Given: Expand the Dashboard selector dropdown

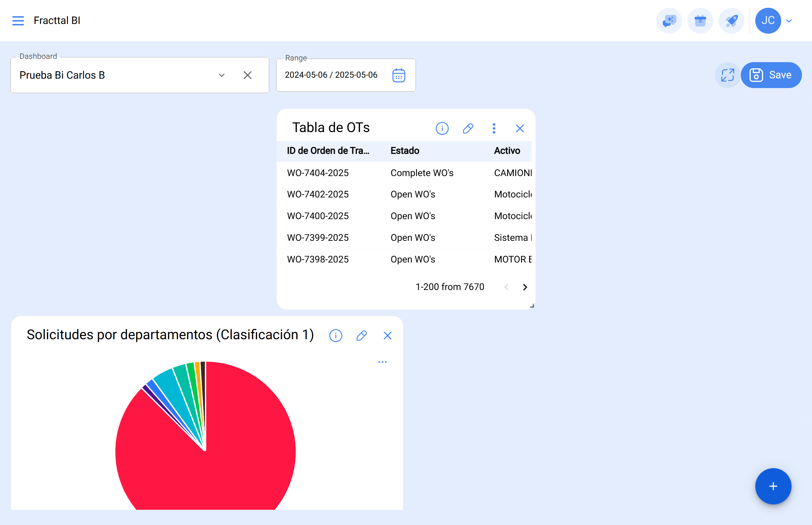Looking at the screenshot, I should [x=222, y=75].
